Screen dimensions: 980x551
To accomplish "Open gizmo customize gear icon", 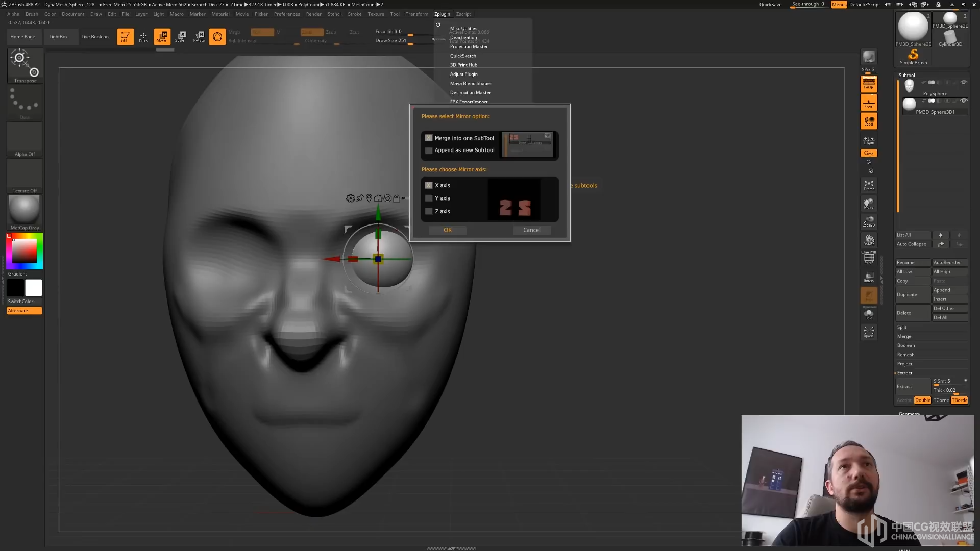I will (350, 198).
